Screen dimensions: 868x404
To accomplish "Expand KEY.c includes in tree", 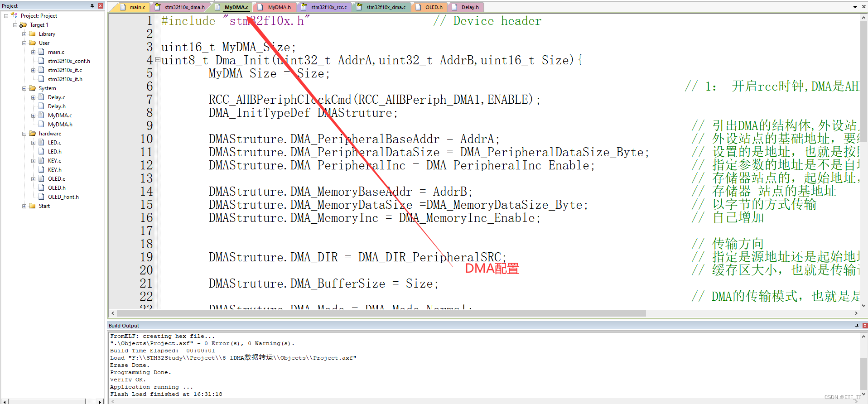I will (x=33, y=161).
